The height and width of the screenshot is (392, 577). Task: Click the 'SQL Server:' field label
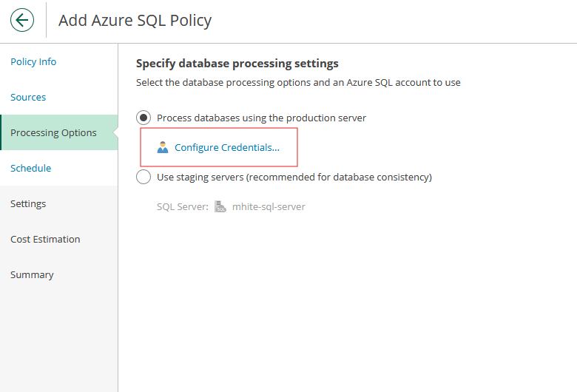click(x=182, y=206)
